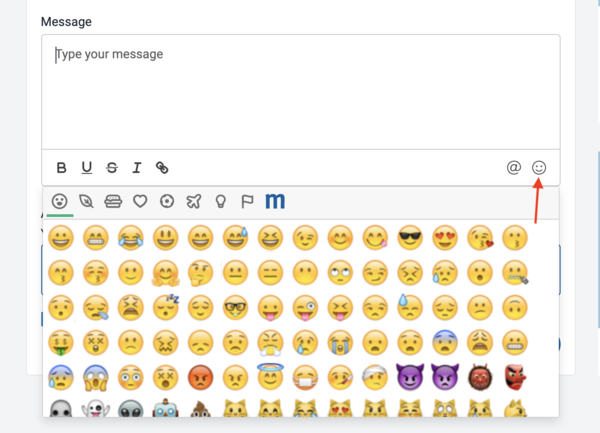Show heart symbols emoji category

(x=140, y=201)
